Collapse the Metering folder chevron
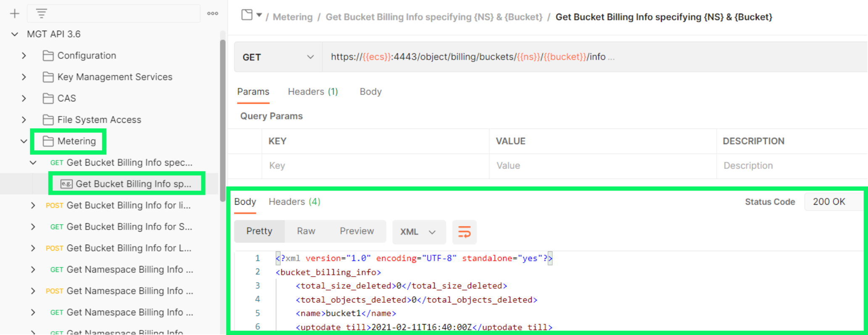868x335 pixels. tap(24, 141)
